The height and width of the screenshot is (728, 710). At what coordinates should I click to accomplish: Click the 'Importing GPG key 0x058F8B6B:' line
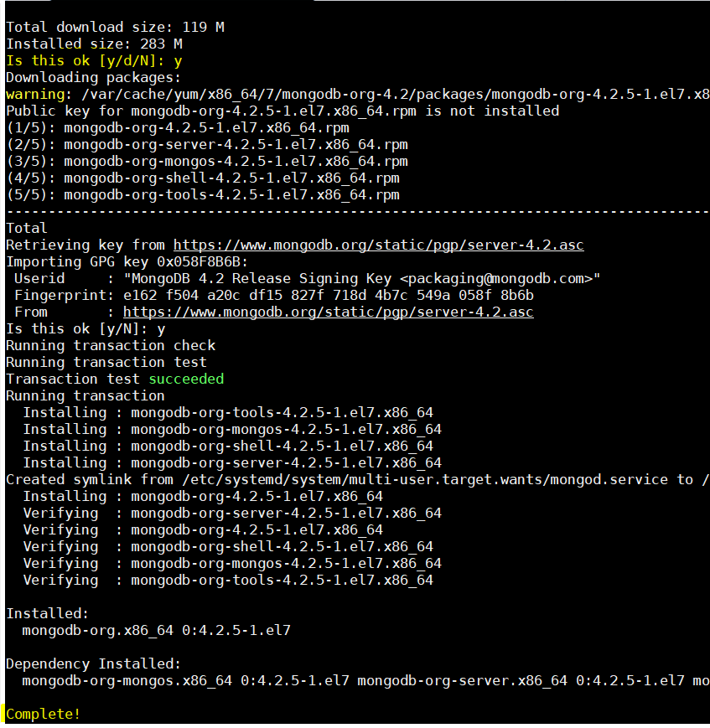[x=127, y=262]
